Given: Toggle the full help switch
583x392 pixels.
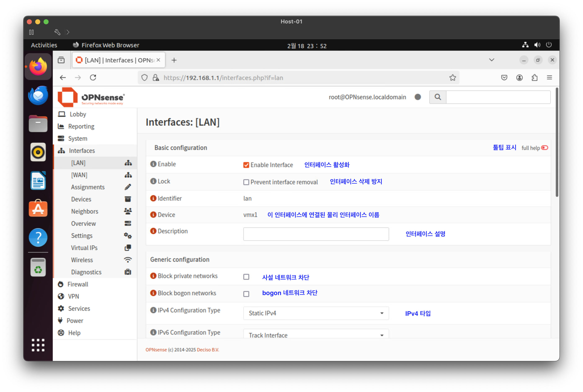Looking at the screenshot, I should [544, 148].
